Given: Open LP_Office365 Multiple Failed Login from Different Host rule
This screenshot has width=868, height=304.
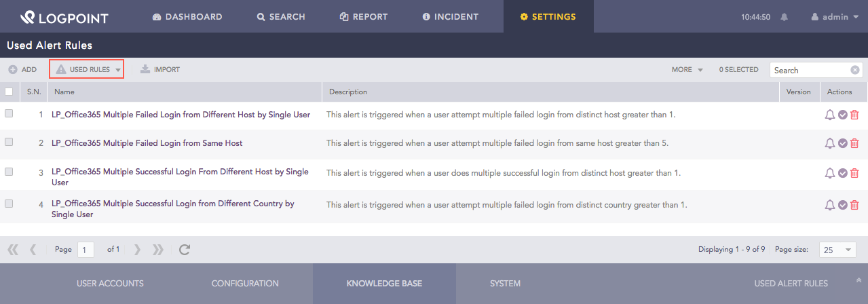Looking at the screenshot, I should 181,115.
